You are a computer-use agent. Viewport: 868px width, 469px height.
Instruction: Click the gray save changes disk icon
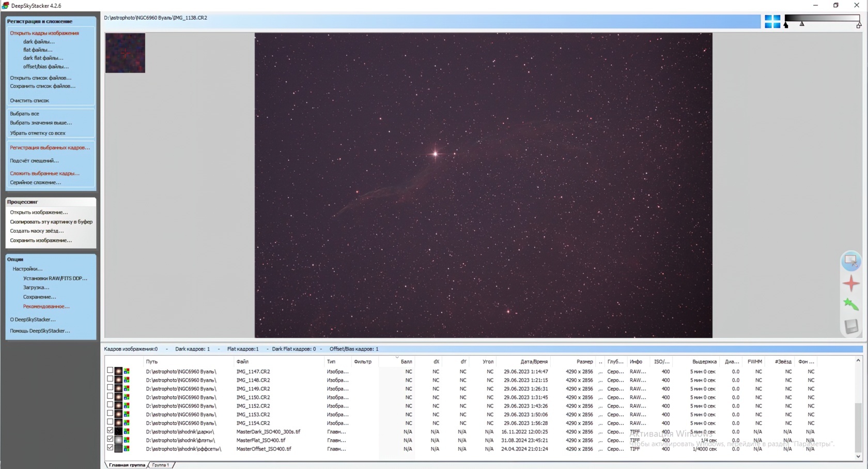click(850, 326)
